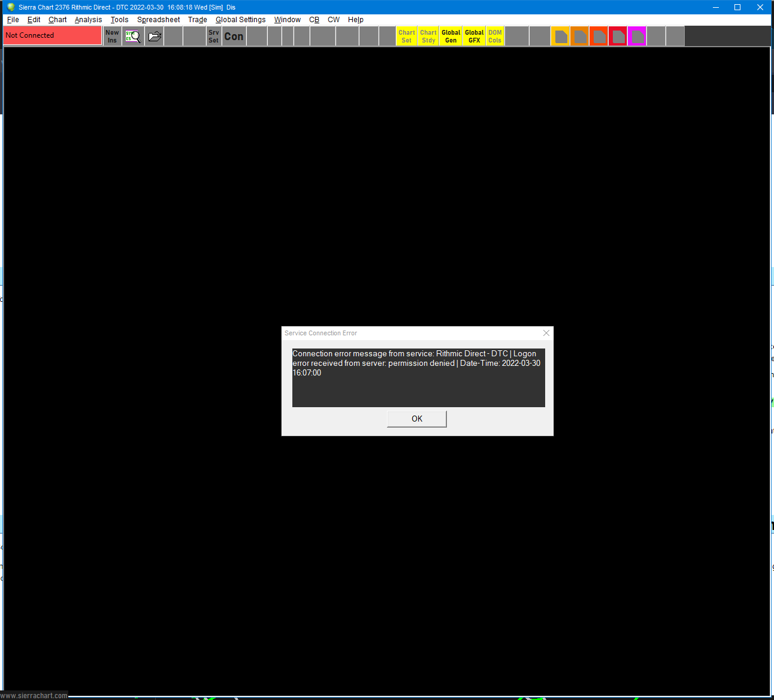Click the red Not Connected status box
The height and width of the screenshot is (700, 774).
click(53, 35)
